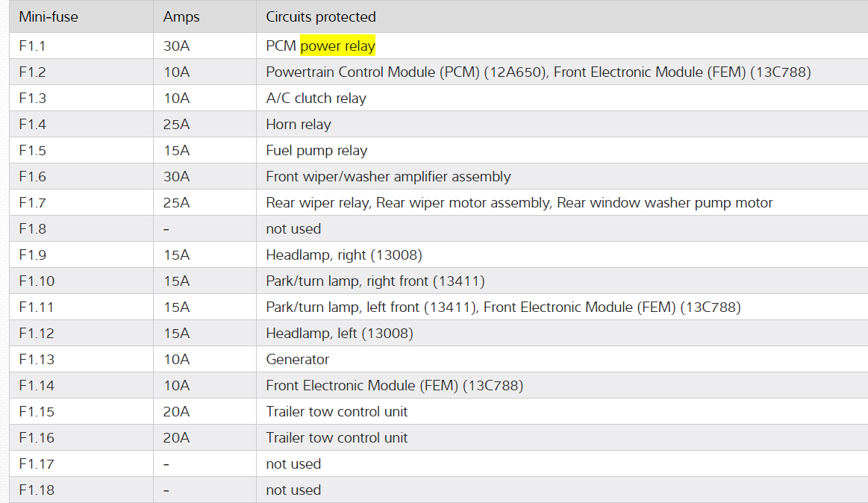Click the 25A amps value for F1.7
This screenshot has height=503, width=868.
[176, 203]
